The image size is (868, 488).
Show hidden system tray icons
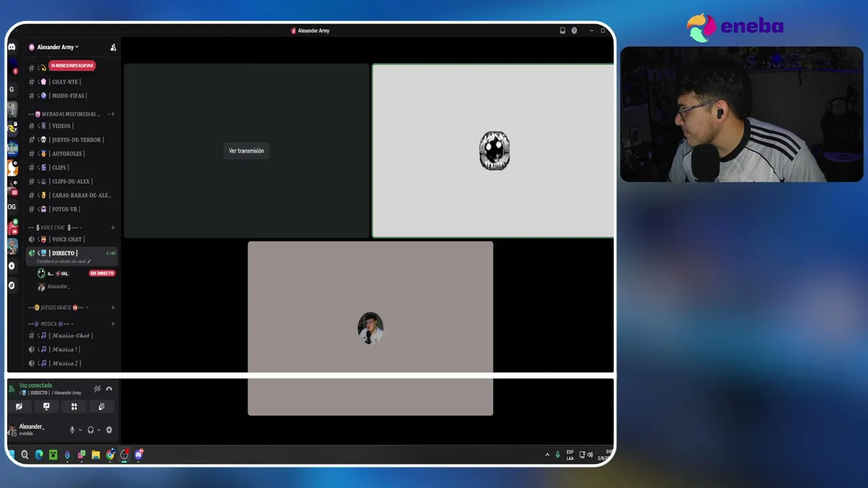547,455
